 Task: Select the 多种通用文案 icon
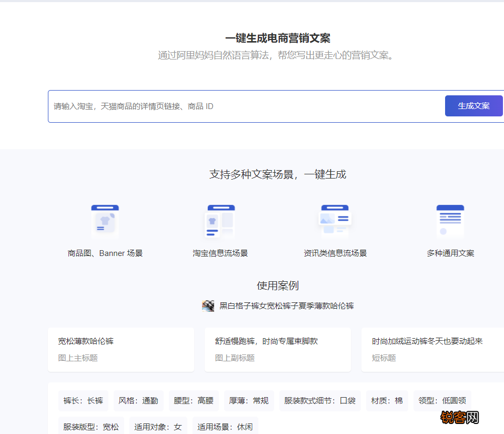point(450,222)
